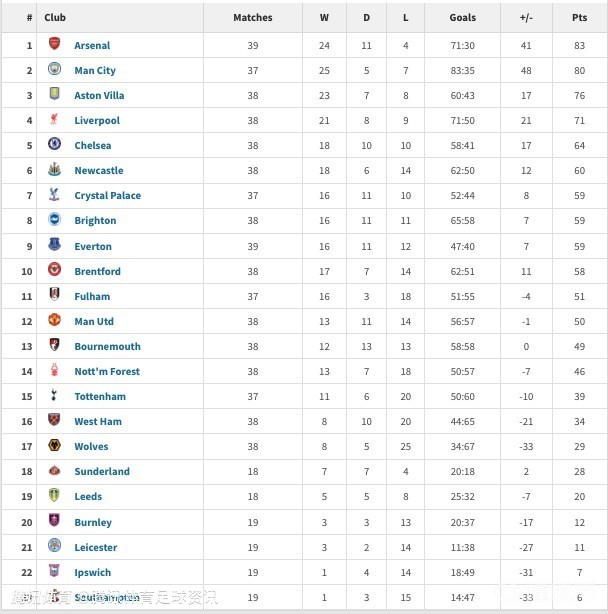The height and width of the screenshot is (614, 608).
Task: Click the Newcastle crest icon
Action: [54, 170]
